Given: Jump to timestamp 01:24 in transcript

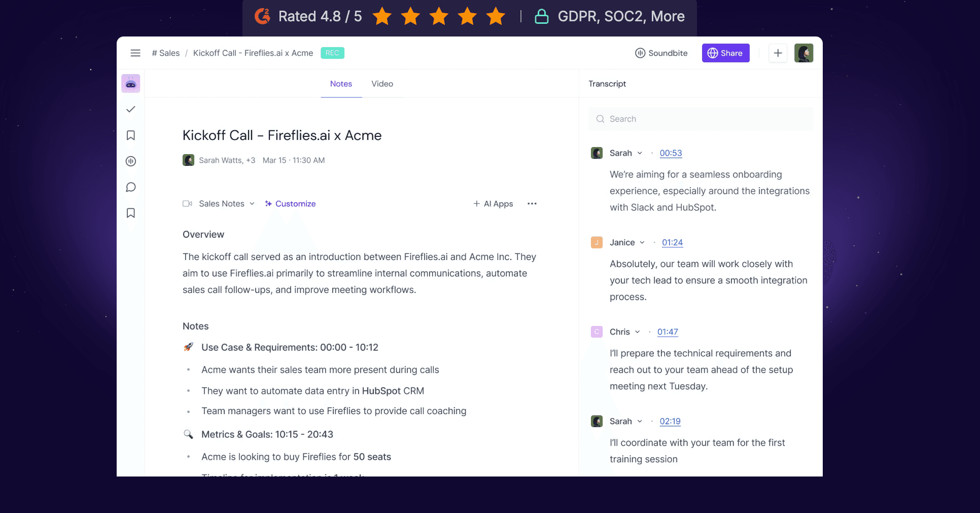Looking at the screenshot, I should [672, 242].
